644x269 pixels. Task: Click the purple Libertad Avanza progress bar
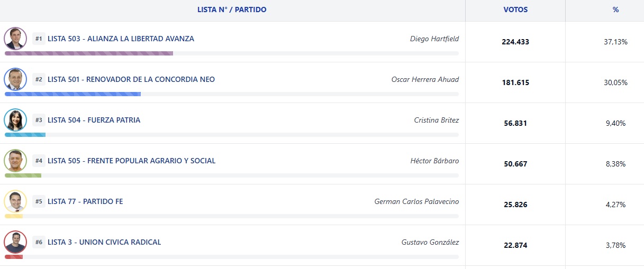(89, 53)
